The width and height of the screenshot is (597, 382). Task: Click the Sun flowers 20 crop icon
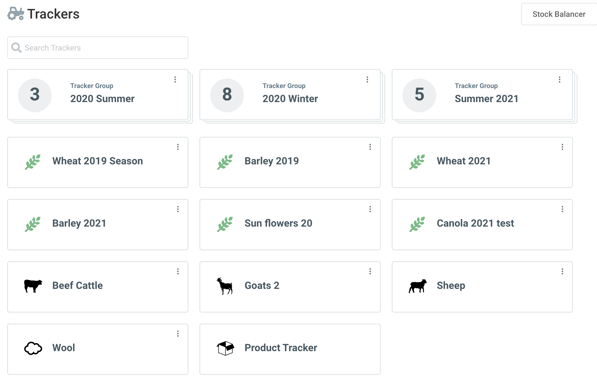[x=225, y=224]
